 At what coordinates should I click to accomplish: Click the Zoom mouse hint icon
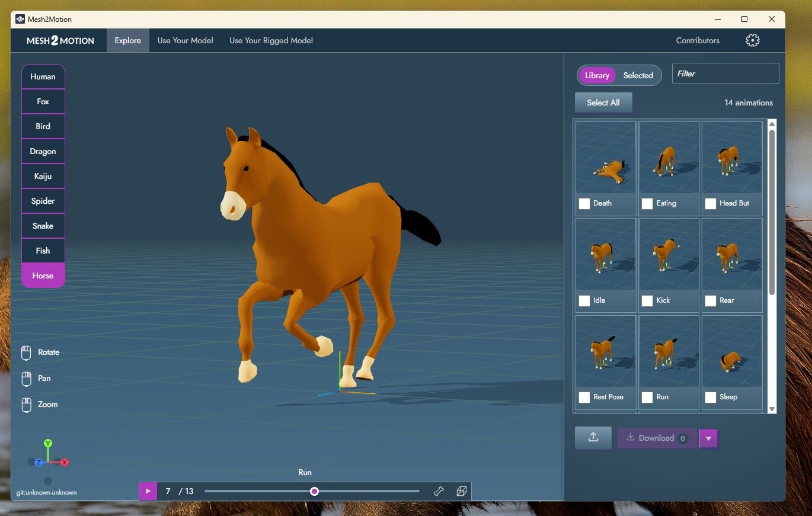pyautogui.click(x=26, y=405)
